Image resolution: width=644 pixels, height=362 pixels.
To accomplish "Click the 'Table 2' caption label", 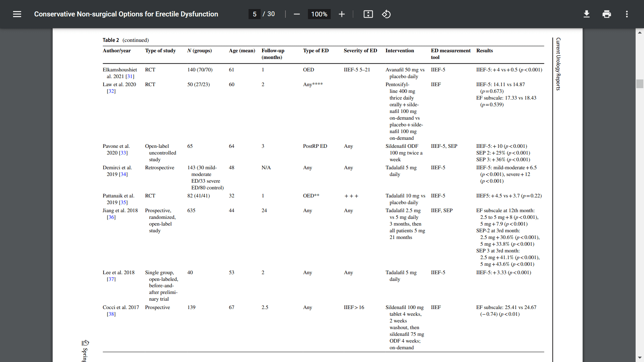I will coord(111,40).
